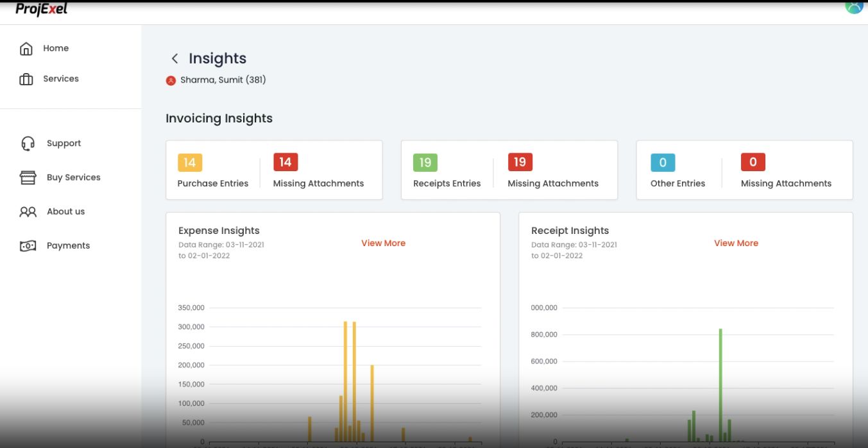868x448 pixels.
Task: Click the Payments cash icon
Action: coord(28,245)
